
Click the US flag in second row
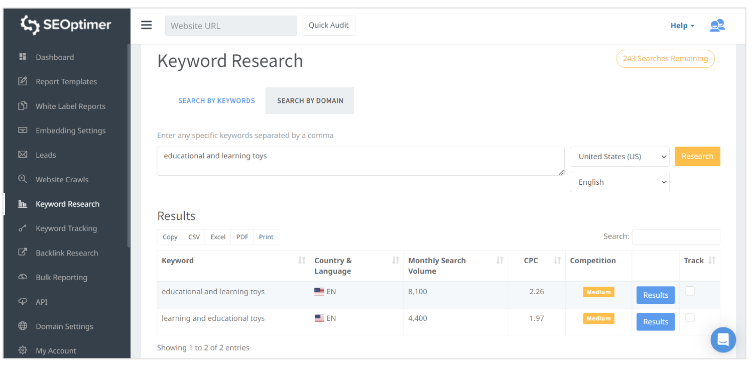(x=319, y=318)
